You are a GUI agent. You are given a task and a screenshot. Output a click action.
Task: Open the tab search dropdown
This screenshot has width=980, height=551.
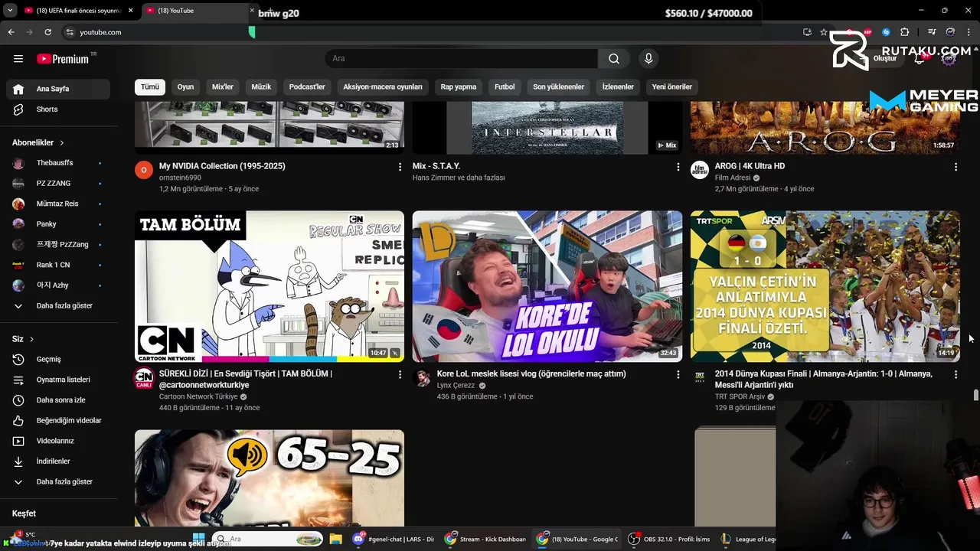click(10, 11)
